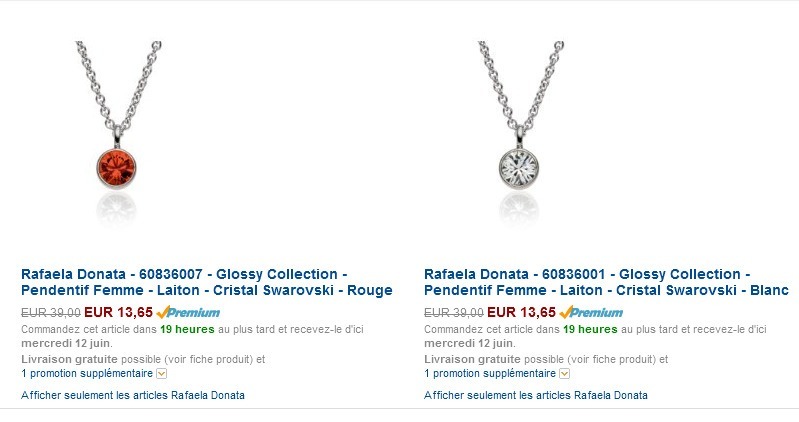Screen dimensions: 799x422
Task: Click Premium logo under the Rouge pendant
Action: tap(188, 312)
